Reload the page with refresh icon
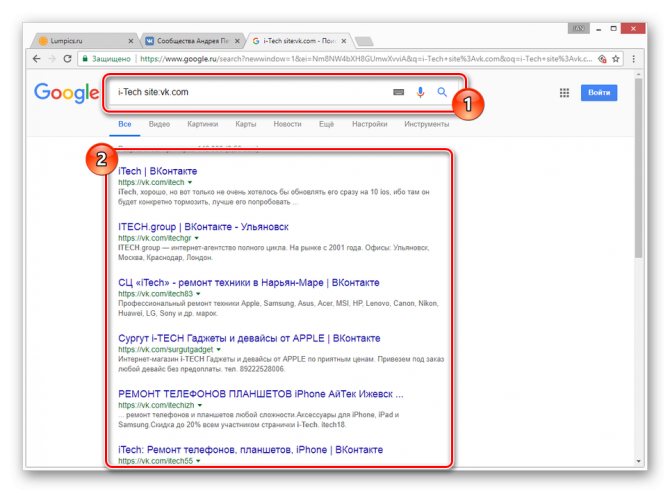The width and height of the screenshot is (670, 493). [x=67, y=59]
